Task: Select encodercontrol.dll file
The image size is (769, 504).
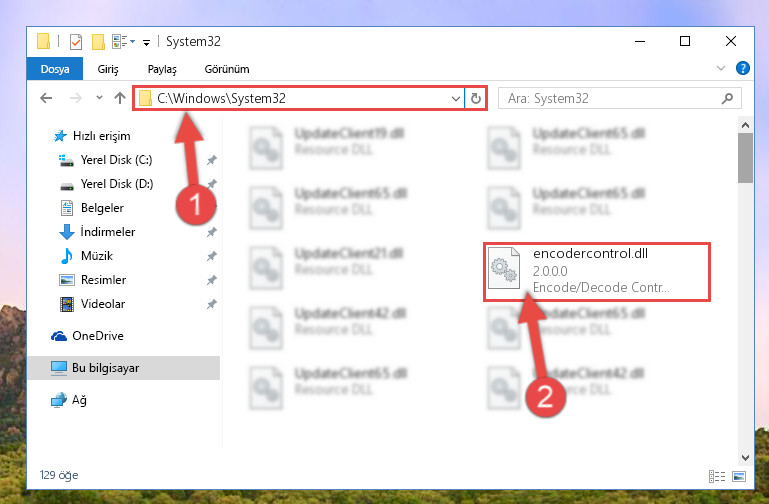Action: tap(596, 271)
